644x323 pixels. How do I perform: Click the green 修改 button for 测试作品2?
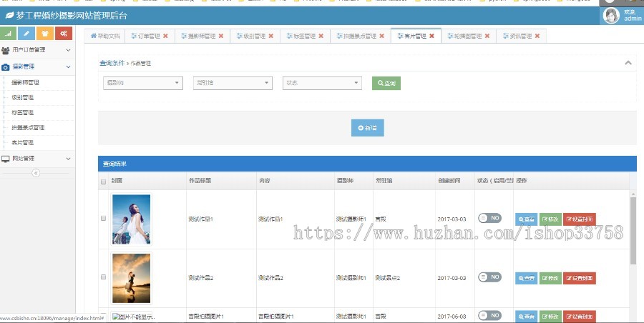550,278
